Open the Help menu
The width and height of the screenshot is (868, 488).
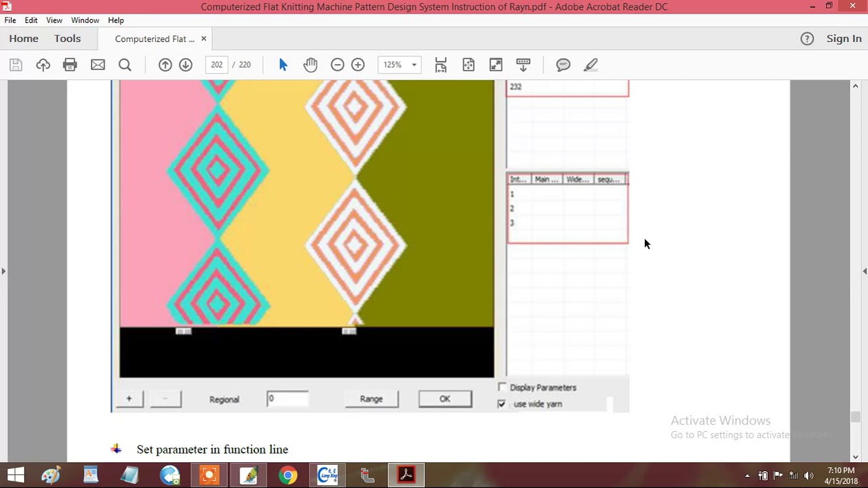tap(116, 20)
